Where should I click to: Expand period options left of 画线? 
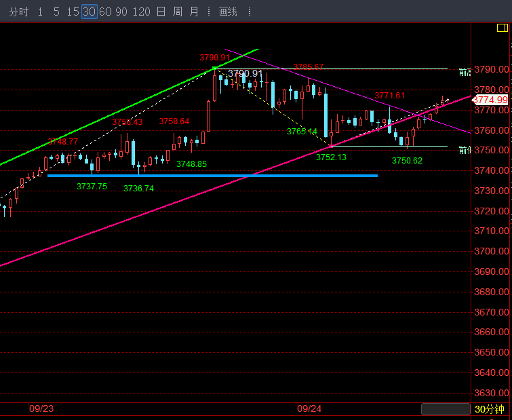tap(208, 12)
